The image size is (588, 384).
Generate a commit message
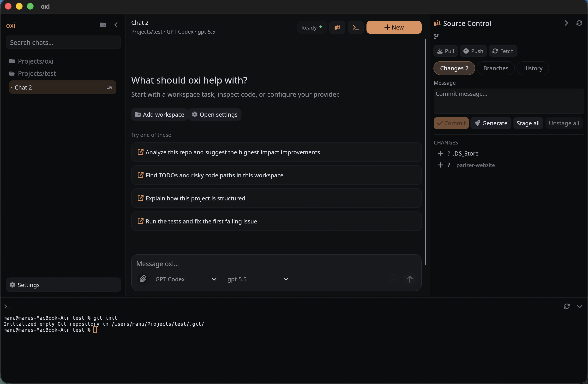(491, 123)
